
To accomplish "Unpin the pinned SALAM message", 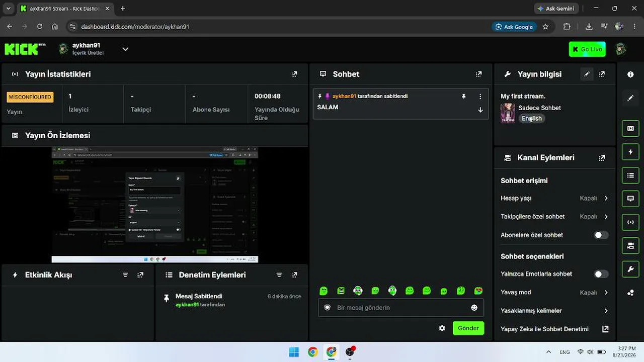I will (x=464, y=96).
